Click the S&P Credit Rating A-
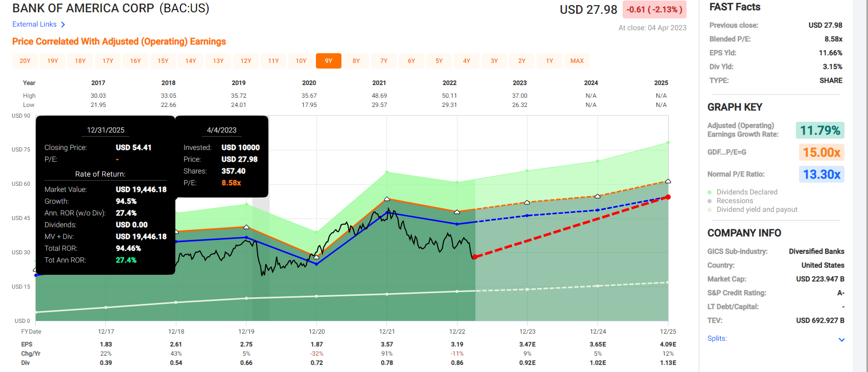 841,293
